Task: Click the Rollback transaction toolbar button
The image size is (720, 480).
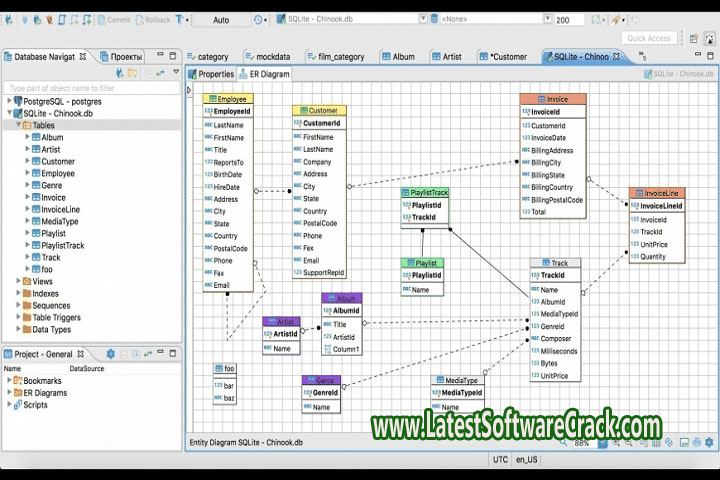Action: tap(151, 19)
